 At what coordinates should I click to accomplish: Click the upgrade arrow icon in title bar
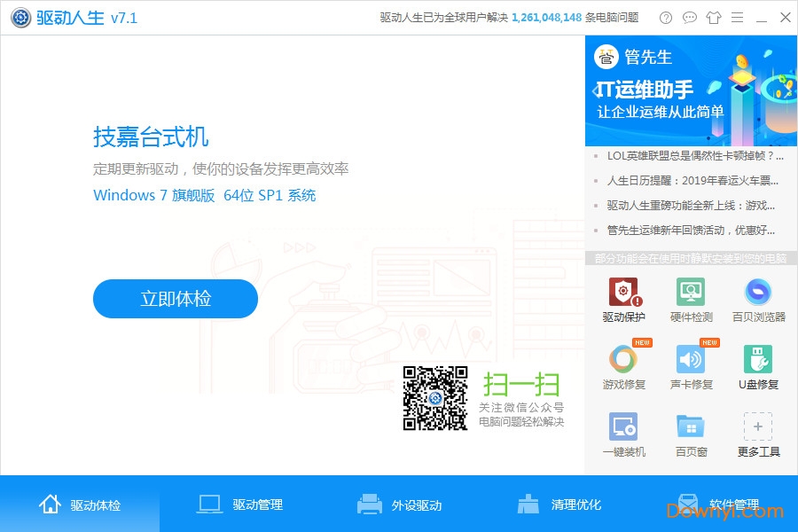tap(714, 17)
